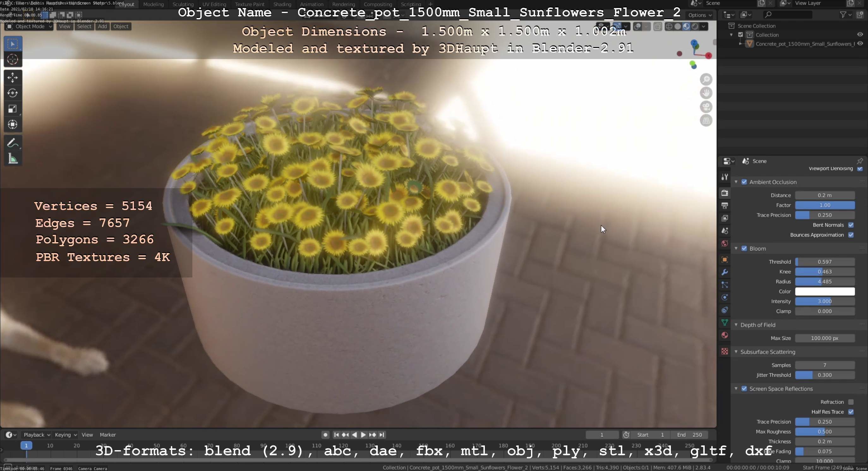
Task: Open the Modifiers wrench tab
Action: click(725, 272)
